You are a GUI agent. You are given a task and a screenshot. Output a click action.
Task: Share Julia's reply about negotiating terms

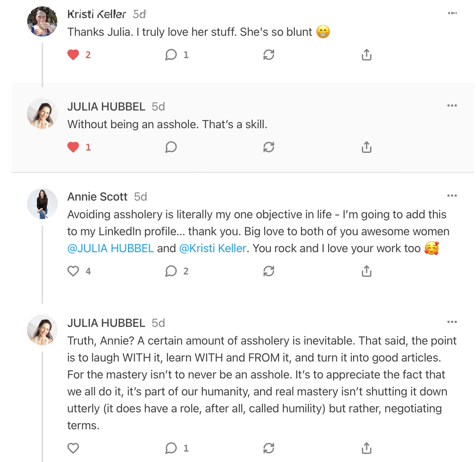(367, 448)
